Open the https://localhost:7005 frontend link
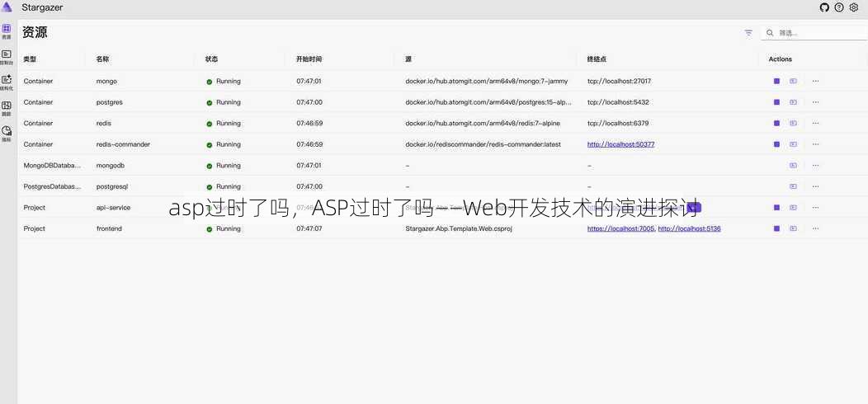 pos(621,228)
